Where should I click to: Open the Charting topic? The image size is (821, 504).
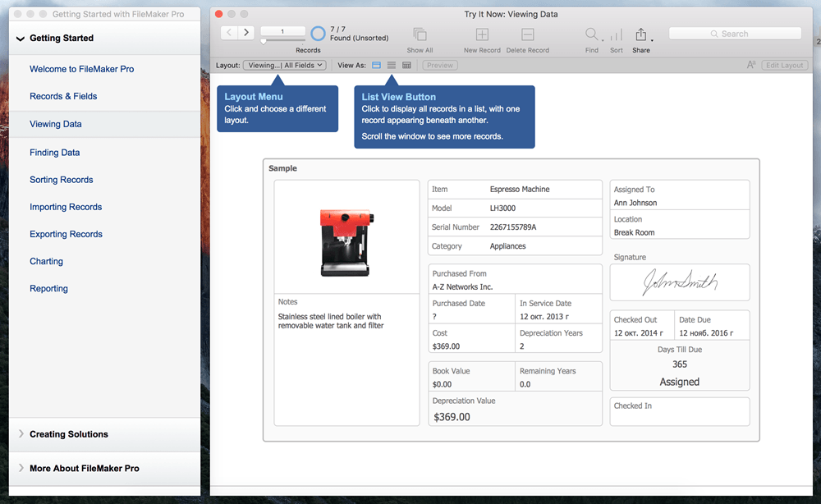point(46,261)
